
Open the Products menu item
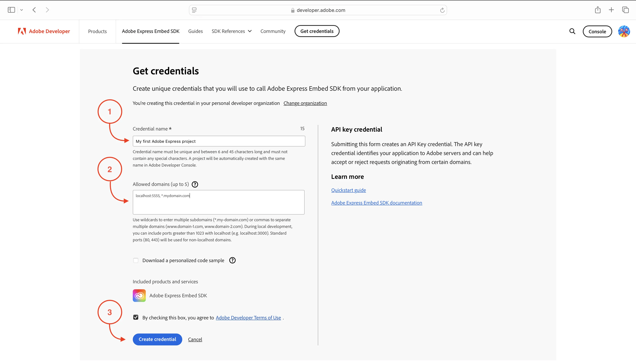pos(97,31)
